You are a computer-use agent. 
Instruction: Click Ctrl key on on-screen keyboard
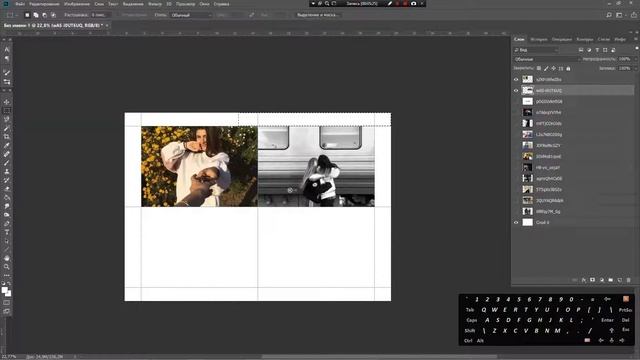468,340
